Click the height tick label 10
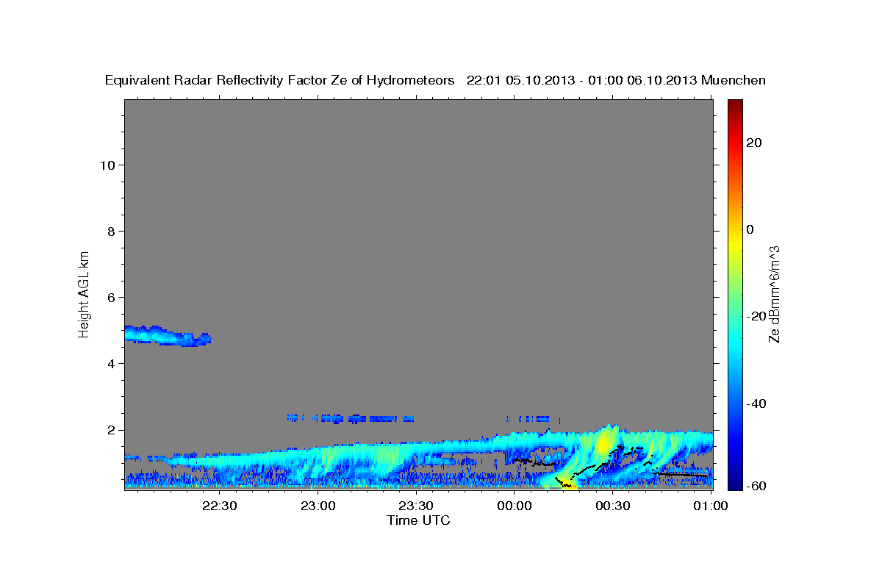Screen dimensions: 882x588 pyautogui.click(x=107, y=165)
